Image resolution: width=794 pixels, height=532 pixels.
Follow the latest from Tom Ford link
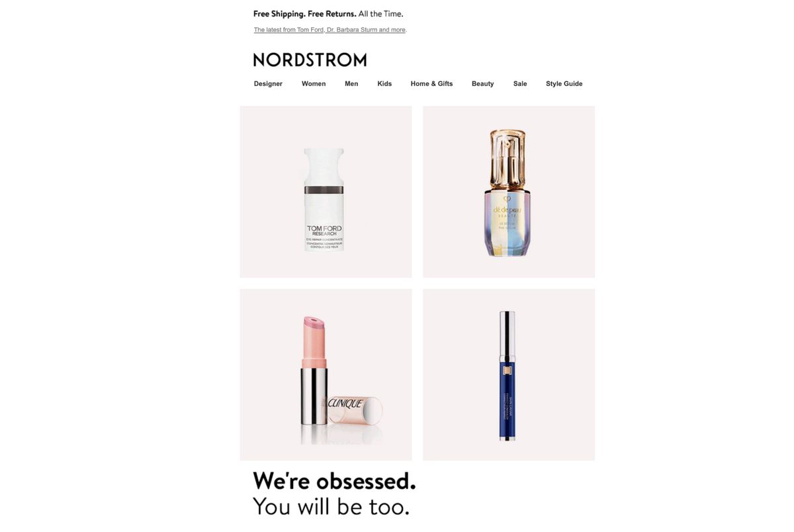[330, 30]
